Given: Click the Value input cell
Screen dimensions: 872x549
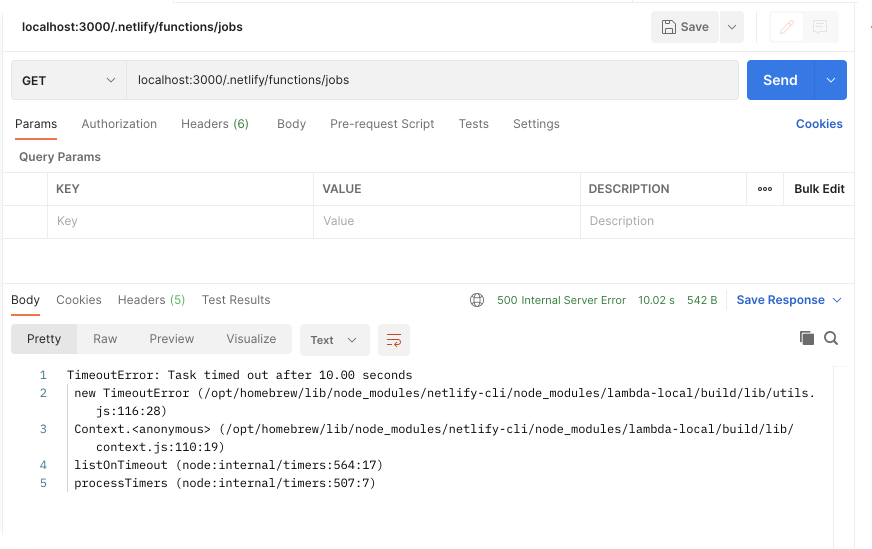Looking at the screenshot, I should (x=447, y=221).
